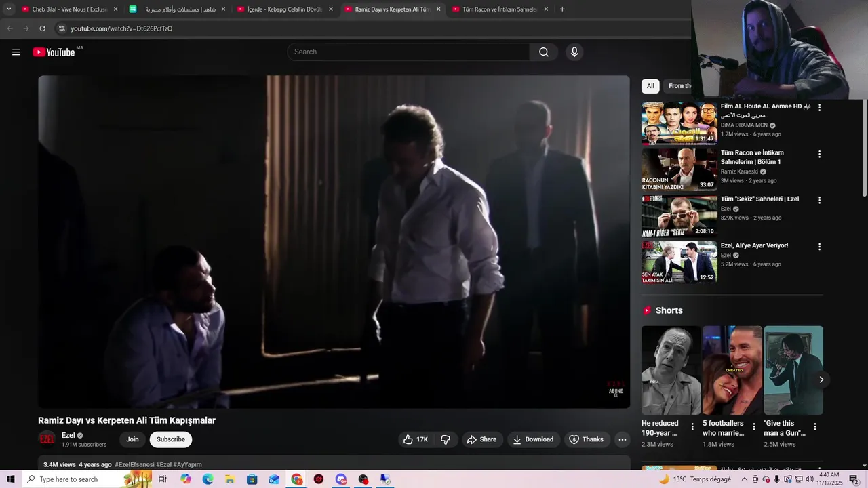The image size is (868, 488).
Task: Go to the YouTube home logo
Action: pyautogui.click(x=54, y=52)
